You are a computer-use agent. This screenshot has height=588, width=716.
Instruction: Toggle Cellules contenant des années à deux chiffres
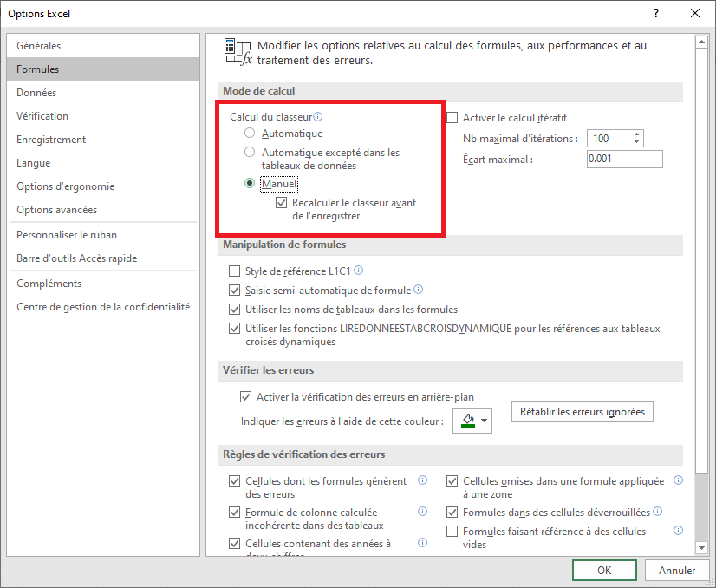click(x=234, y=543)
